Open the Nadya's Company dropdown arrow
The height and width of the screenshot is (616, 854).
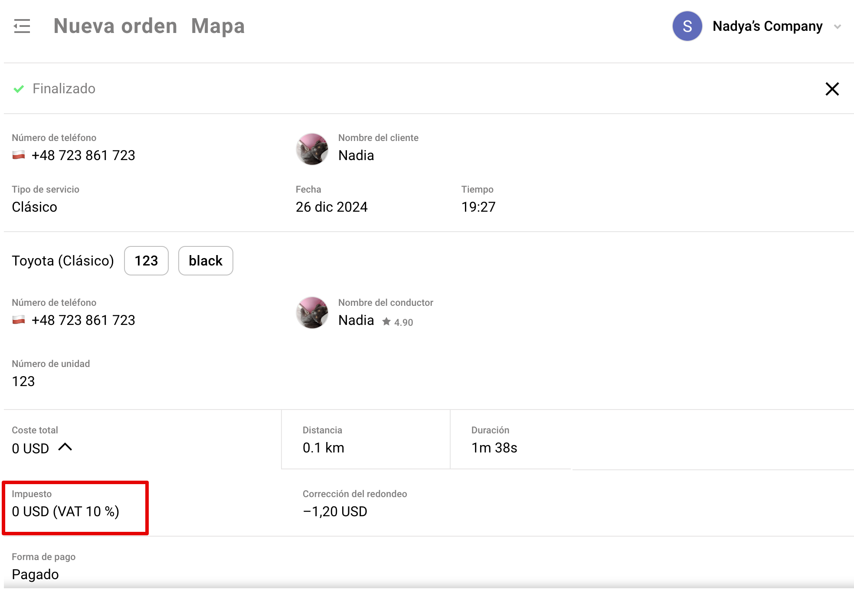[x=838, y=26]
